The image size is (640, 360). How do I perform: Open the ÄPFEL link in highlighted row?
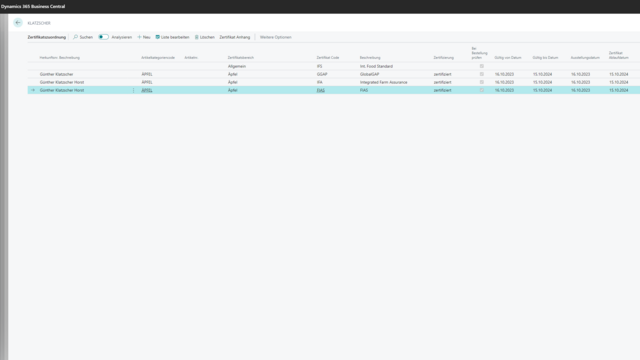[x=147, y=90]
